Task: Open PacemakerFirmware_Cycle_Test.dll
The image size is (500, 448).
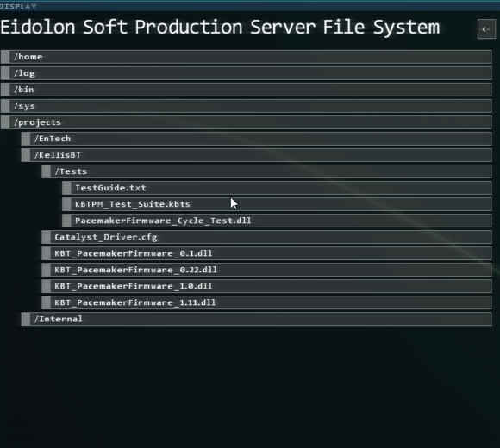Action: [x=277, y=221]
